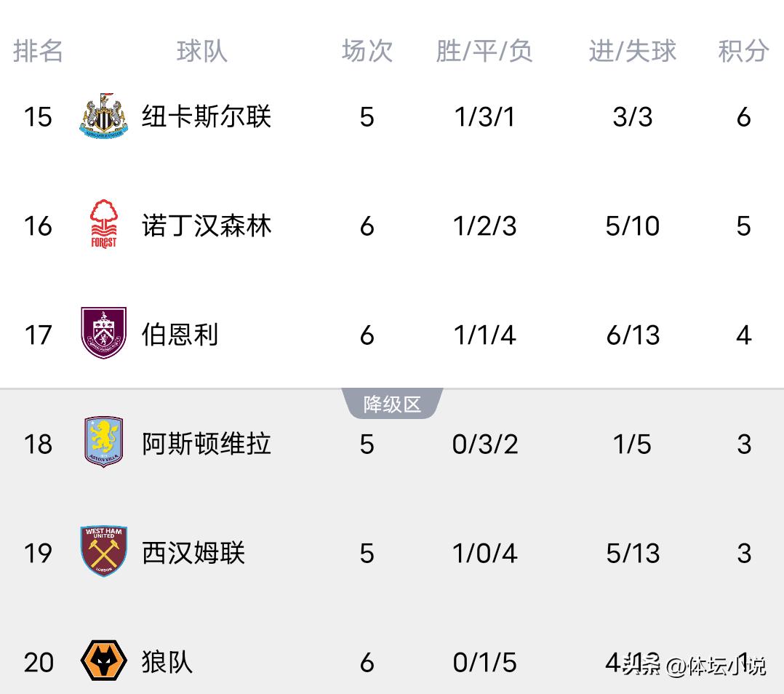Click the Newcastle United club crest
This screenshot has width=784, height=694.
pos(103,116)
